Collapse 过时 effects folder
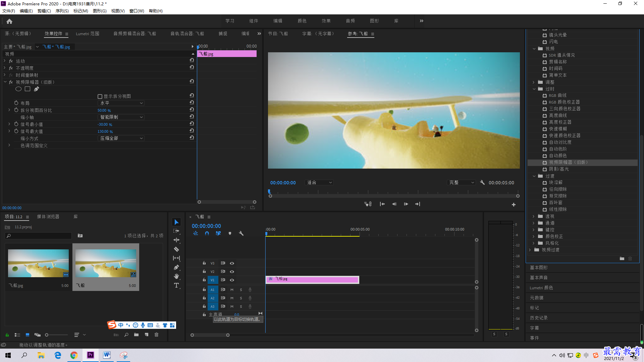 pyautogui.click(x=534, y=89)
